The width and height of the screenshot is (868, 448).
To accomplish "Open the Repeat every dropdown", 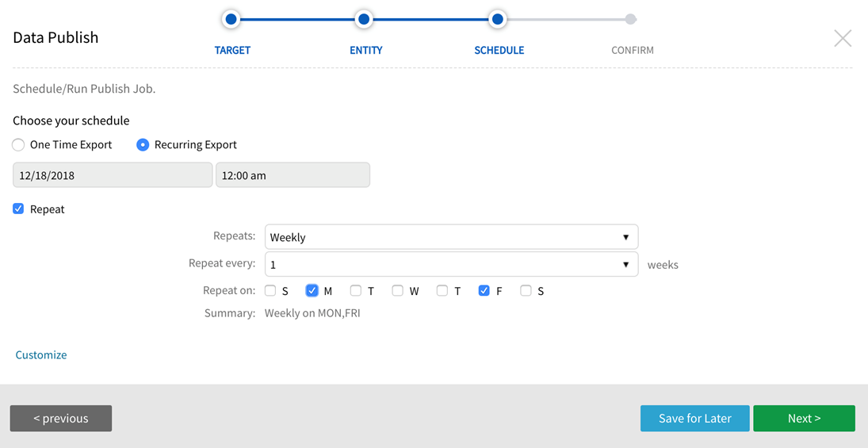I will coord(451,265).
